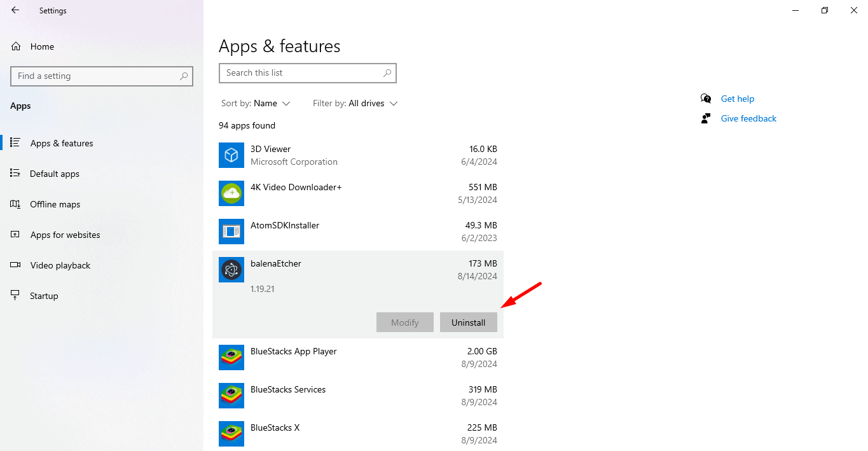Focus the Search this list field

coord(308,73)
